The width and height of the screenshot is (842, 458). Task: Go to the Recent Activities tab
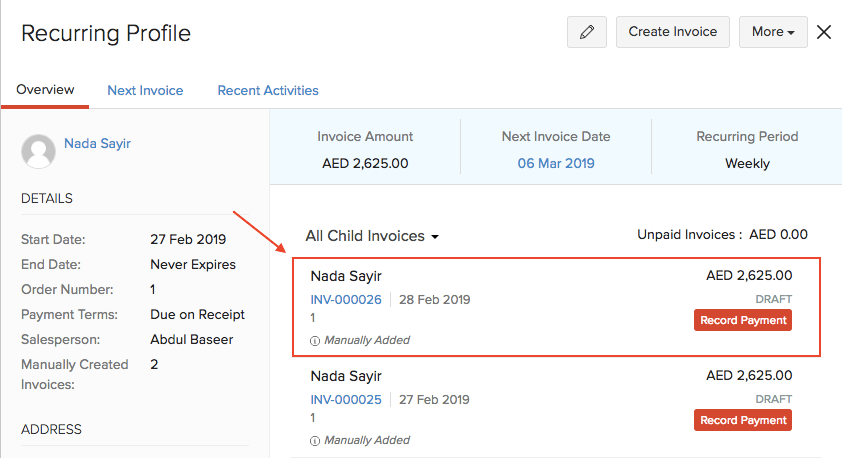tap(268, 90)
